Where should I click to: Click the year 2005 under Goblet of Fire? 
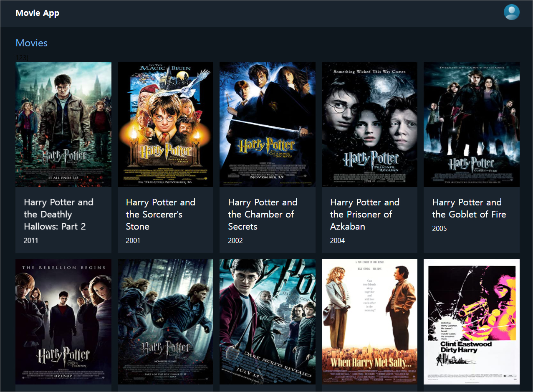440,228
